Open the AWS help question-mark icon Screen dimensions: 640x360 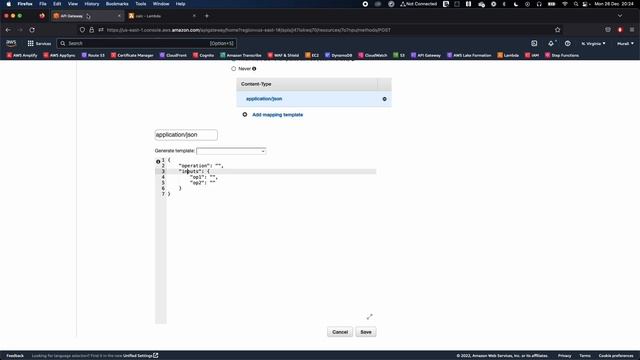[567, 43]
